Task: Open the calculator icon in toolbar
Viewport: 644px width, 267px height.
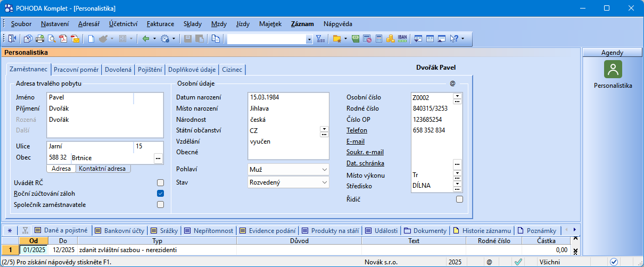Action: coord(379,39)
